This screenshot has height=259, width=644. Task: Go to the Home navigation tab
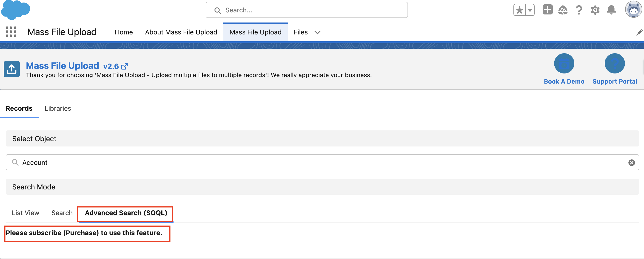(x=124, y=32)
